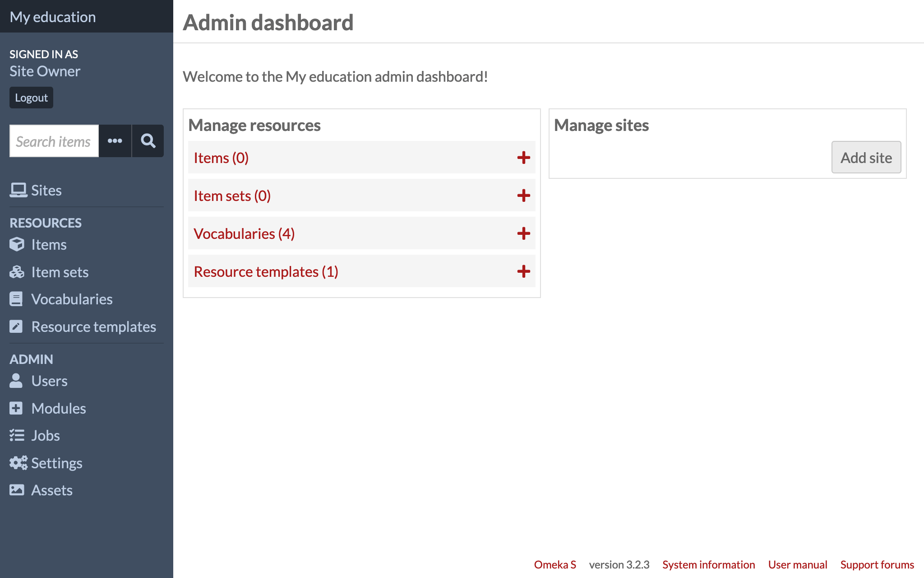Click plus icon to add new item
The height and width of the screenshot is (578, 924).
coord(523,158)
